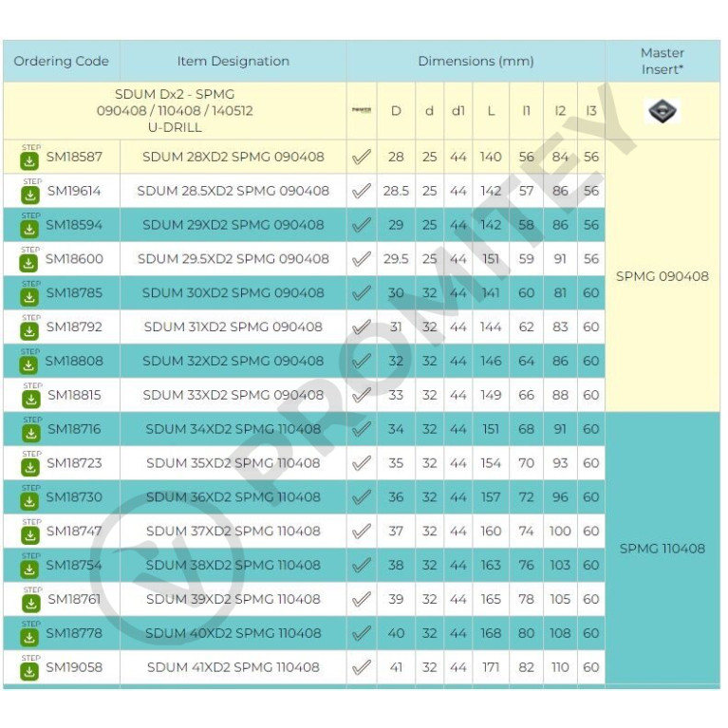Click D value 28.5 cell
The width and height of the screenshot is (728, 728).
pyautogui.click(x=396, y=191)
